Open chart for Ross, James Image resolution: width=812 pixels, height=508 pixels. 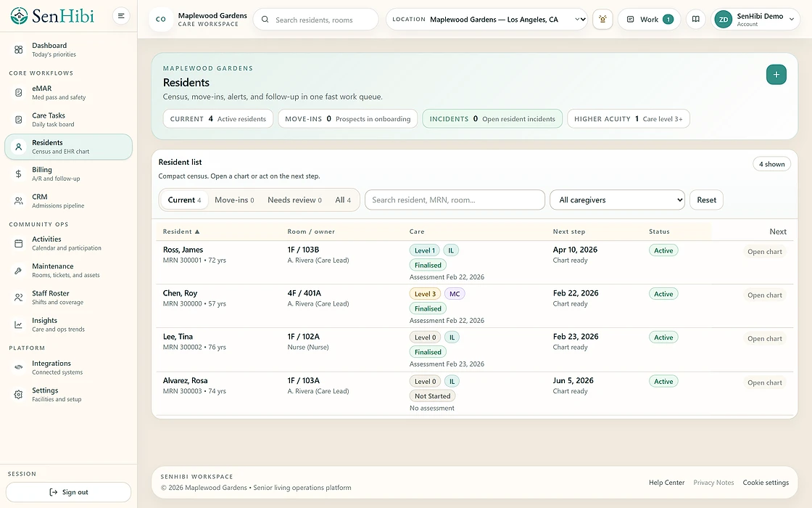point(764,251)
